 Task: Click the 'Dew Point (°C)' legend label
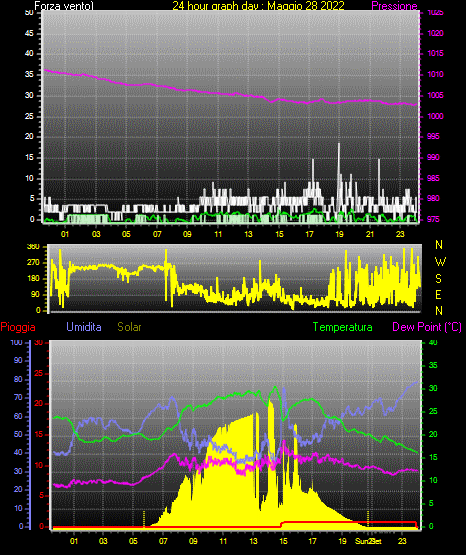pos(427,327)
